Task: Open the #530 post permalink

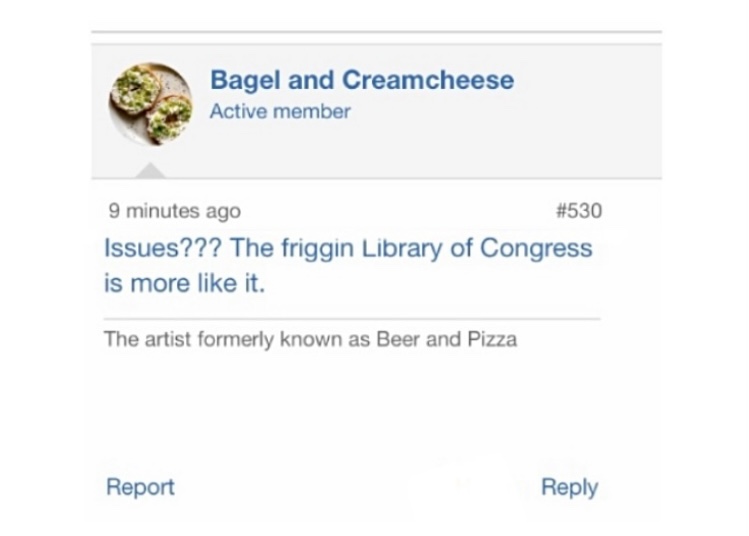Action: click(579, 211)
